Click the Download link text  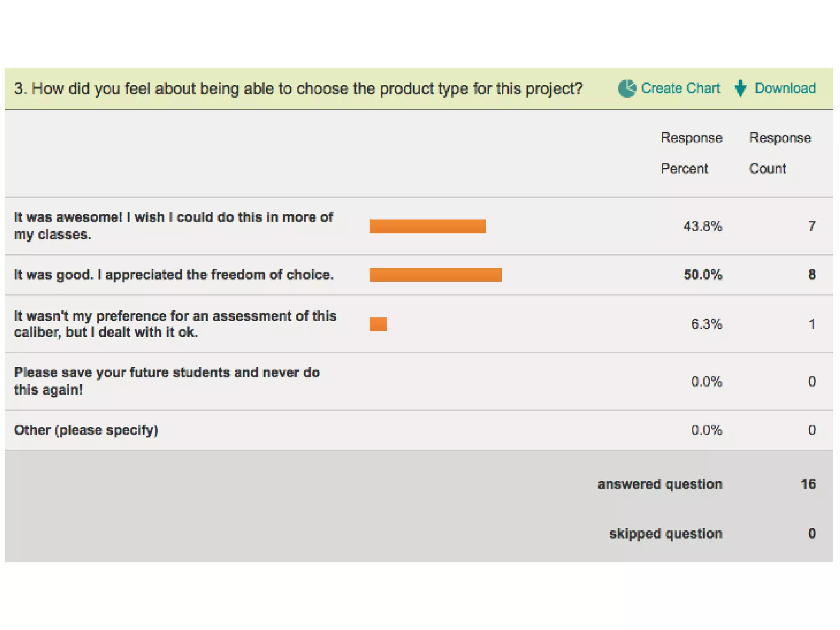point(785,88)
